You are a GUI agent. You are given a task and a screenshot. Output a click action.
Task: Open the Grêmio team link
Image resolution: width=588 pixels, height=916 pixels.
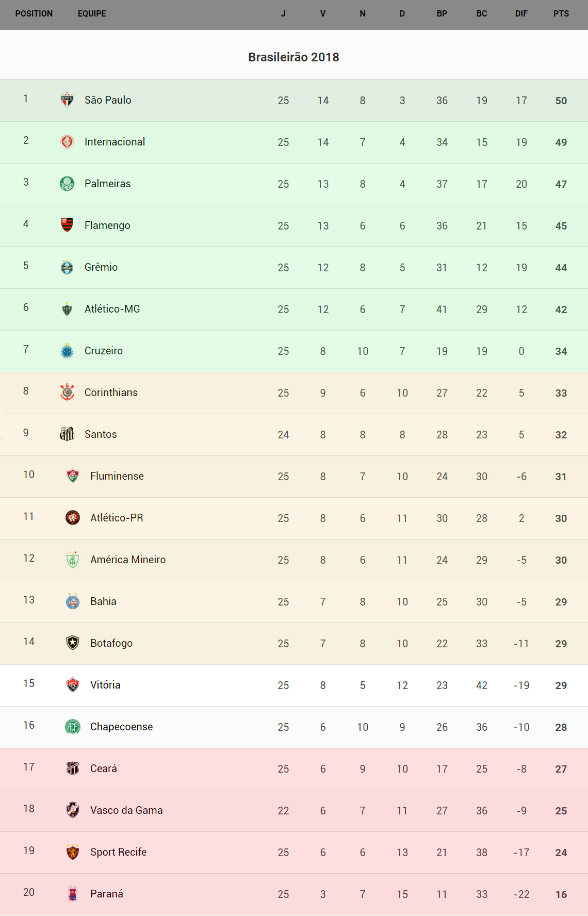tap(101, 267)
